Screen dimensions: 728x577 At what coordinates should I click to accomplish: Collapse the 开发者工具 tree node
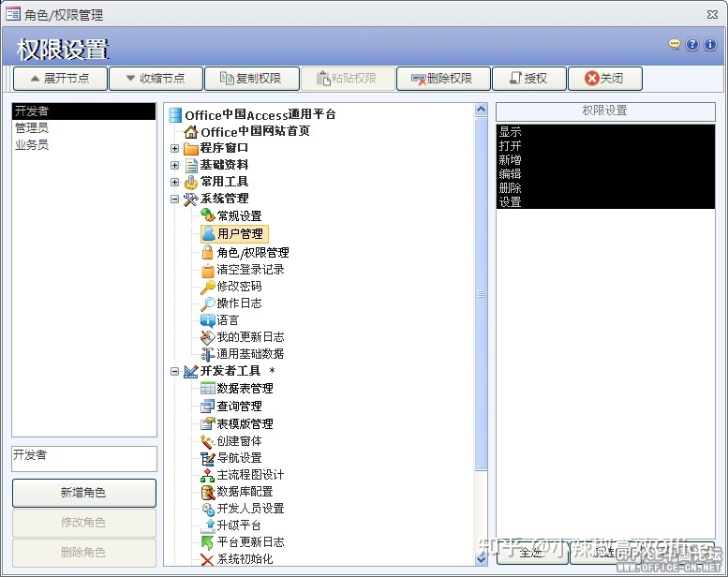(174, 371)
